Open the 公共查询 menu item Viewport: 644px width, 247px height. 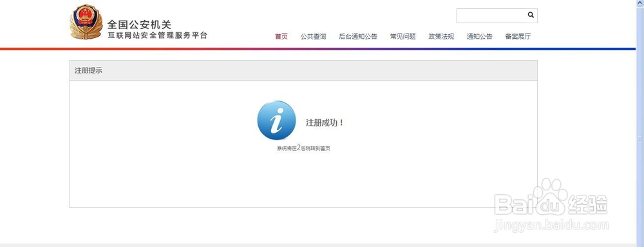coord(314,37)
